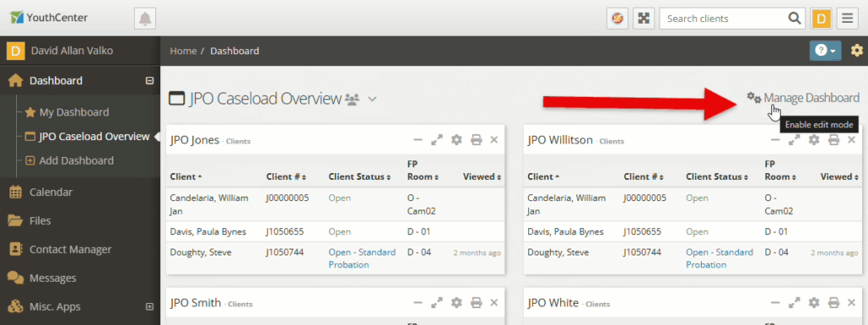Open the JPO Caseload Overview dropdown chevron
868x325 pixels.
[373, 99]
